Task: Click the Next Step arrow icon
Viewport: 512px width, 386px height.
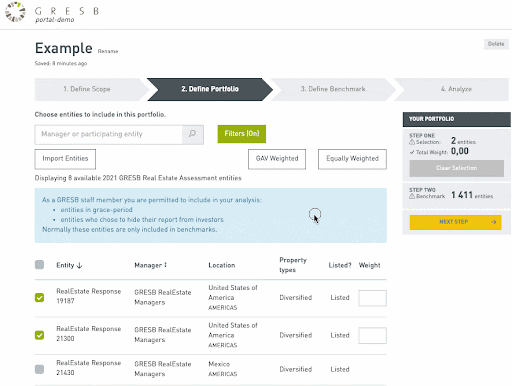Action: point(494,222)
